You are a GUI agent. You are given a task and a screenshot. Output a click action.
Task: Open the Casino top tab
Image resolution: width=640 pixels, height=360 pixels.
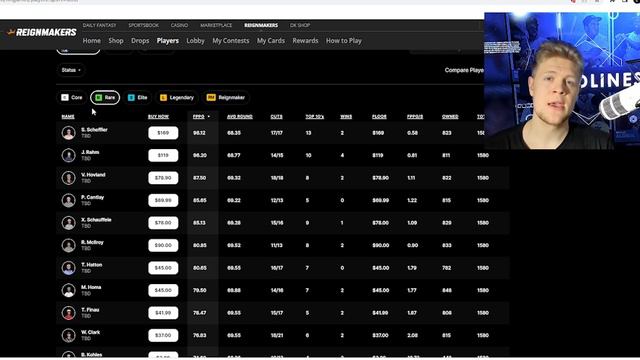point(179,25)
